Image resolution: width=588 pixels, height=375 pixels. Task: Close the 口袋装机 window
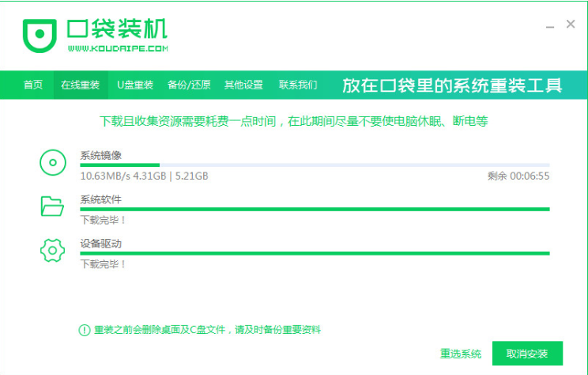571,24
